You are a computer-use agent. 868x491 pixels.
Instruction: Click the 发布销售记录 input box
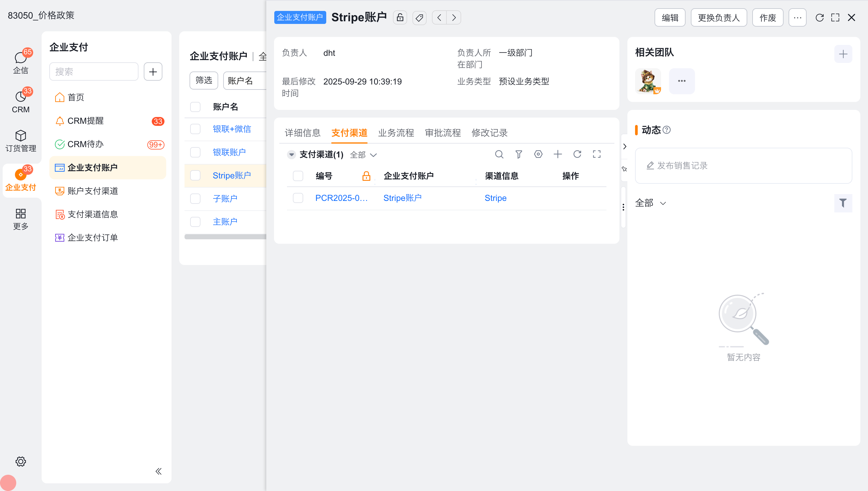pos(743,165)
